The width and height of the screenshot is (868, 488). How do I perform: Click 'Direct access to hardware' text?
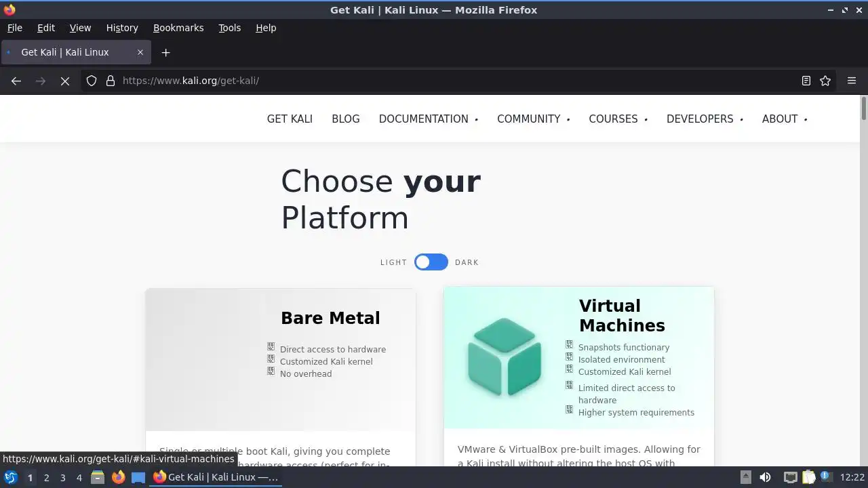pyautogui.click(x=333, y=350)
